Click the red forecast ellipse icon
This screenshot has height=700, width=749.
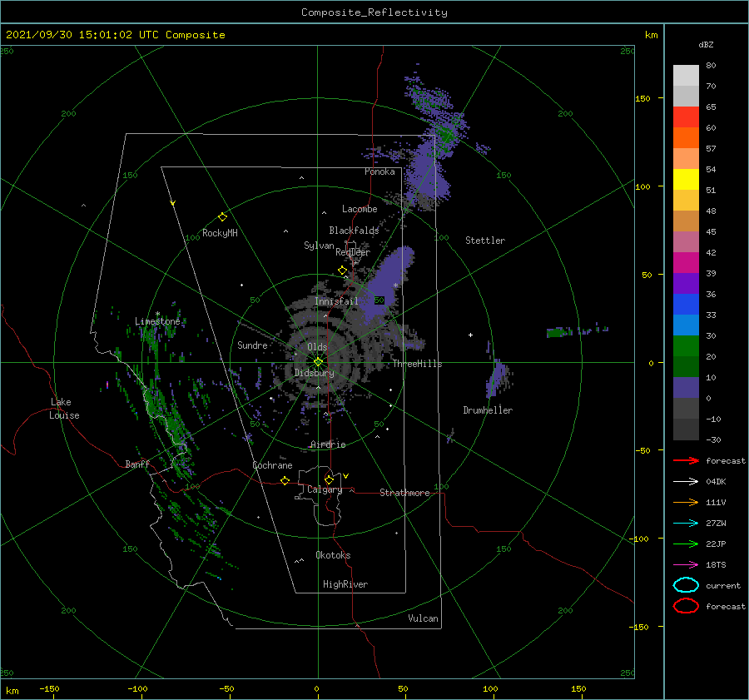tap(686, 606)
